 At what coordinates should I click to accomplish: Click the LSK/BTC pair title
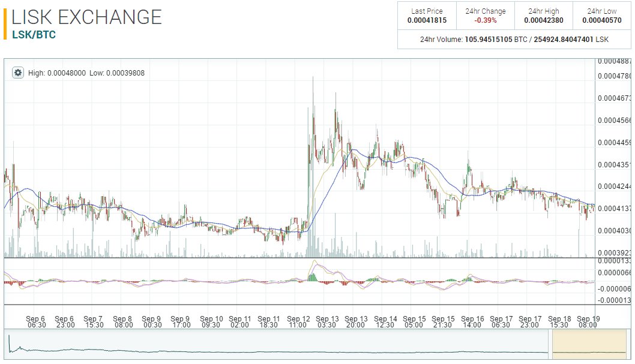(34, 35)
